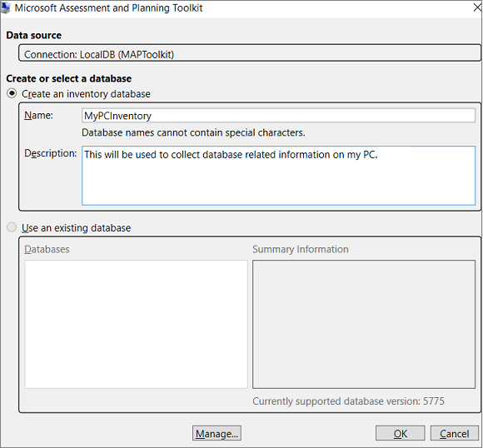Click the MAP Toolkit title bar icon
This screenshot has width=483, height=448.
pos(6,8)
